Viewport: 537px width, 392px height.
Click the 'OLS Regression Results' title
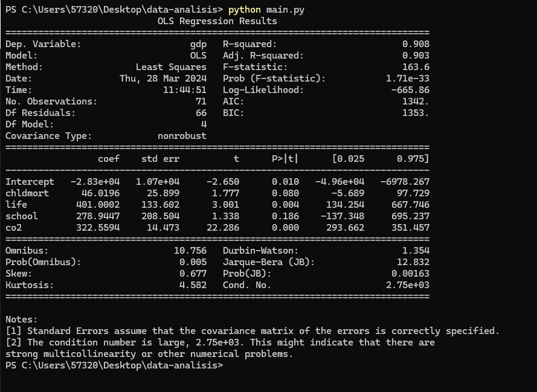point(217,21)
